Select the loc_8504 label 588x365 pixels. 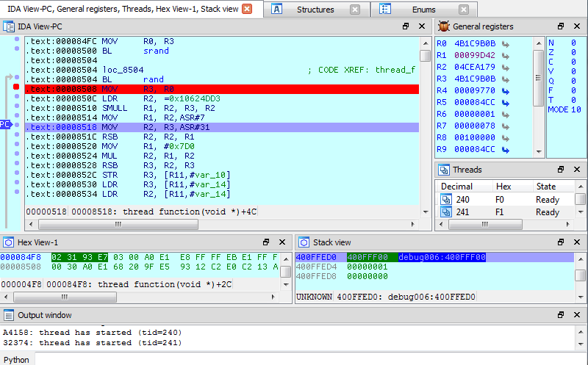(123, 70)
